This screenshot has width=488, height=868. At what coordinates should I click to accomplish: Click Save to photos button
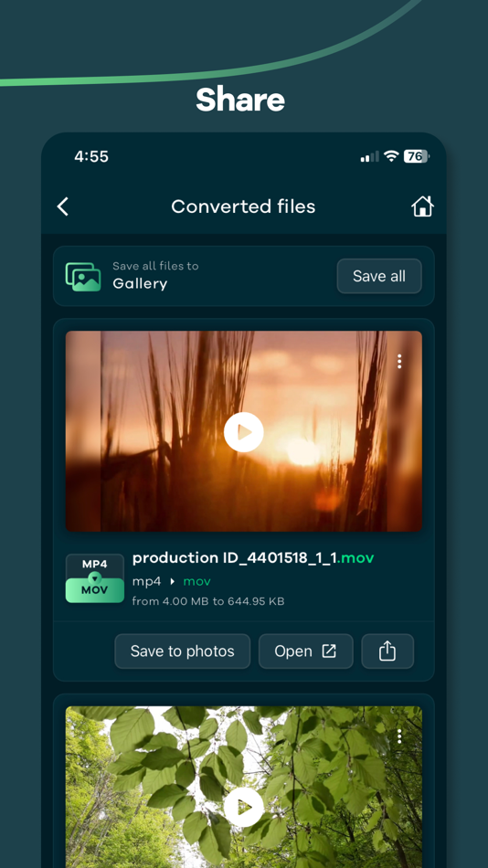click(182, 651)
